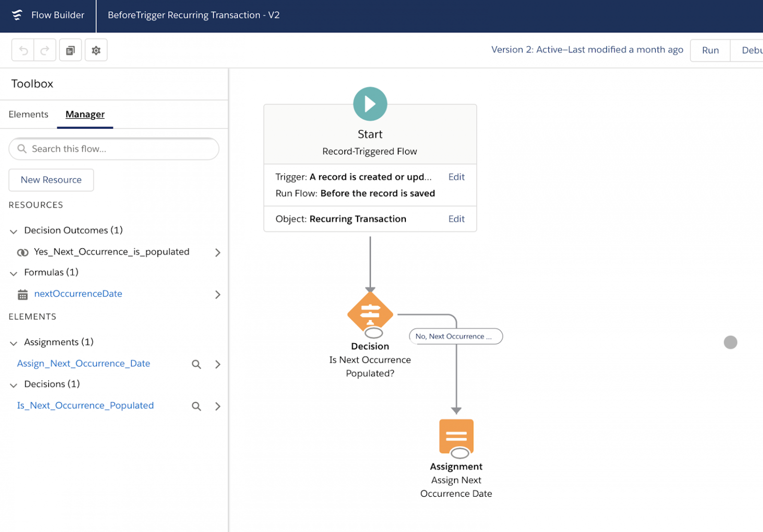Click the Search this flow field
The height and width of the screenshot is (532, 763).
tap(114, 149)
